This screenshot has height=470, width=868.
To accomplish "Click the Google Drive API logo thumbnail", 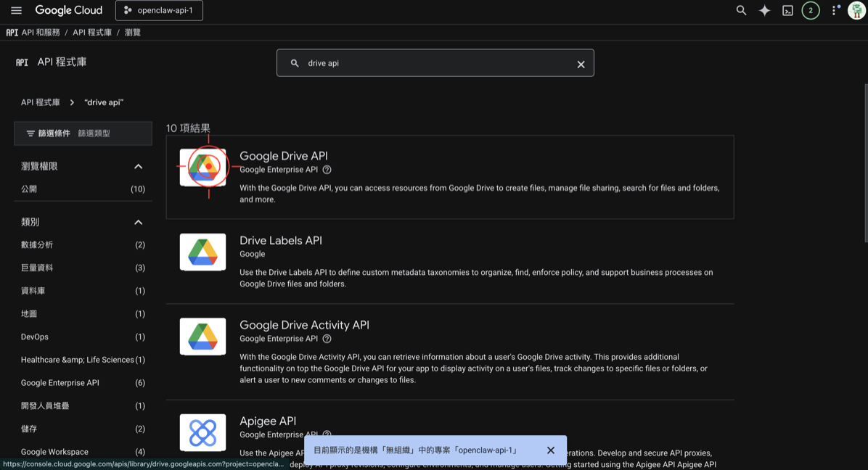I will 202,167.
